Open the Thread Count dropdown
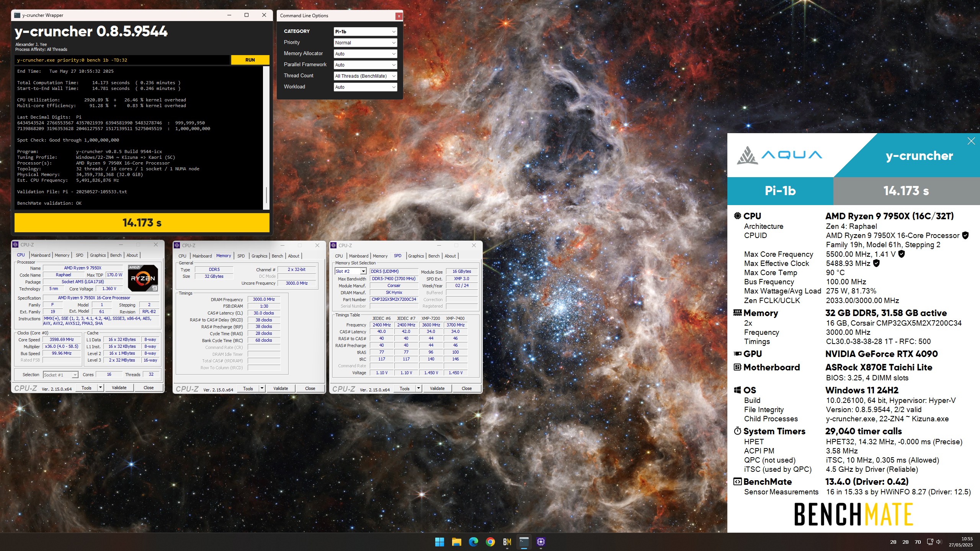 365,76
